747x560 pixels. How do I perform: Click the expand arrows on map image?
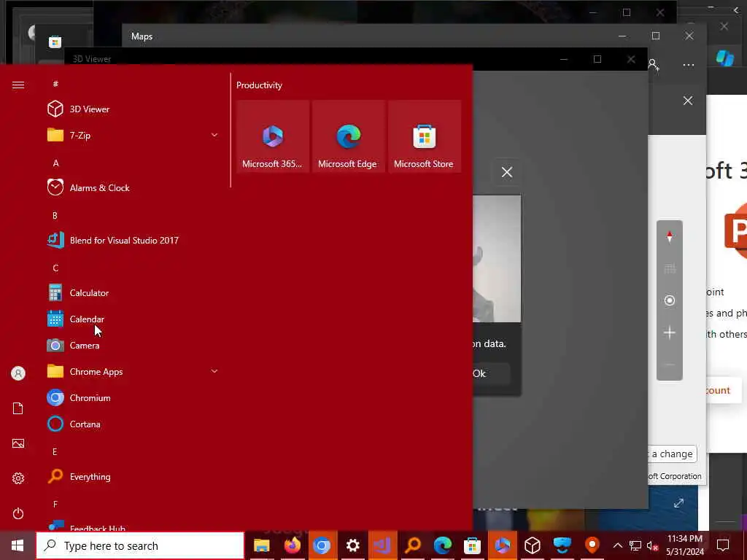(679, 503)
